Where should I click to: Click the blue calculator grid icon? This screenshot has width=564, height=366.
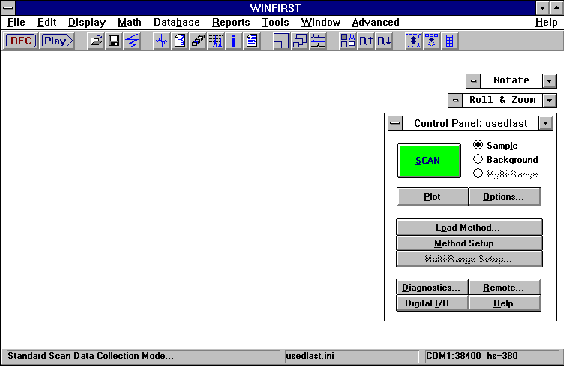450,41
